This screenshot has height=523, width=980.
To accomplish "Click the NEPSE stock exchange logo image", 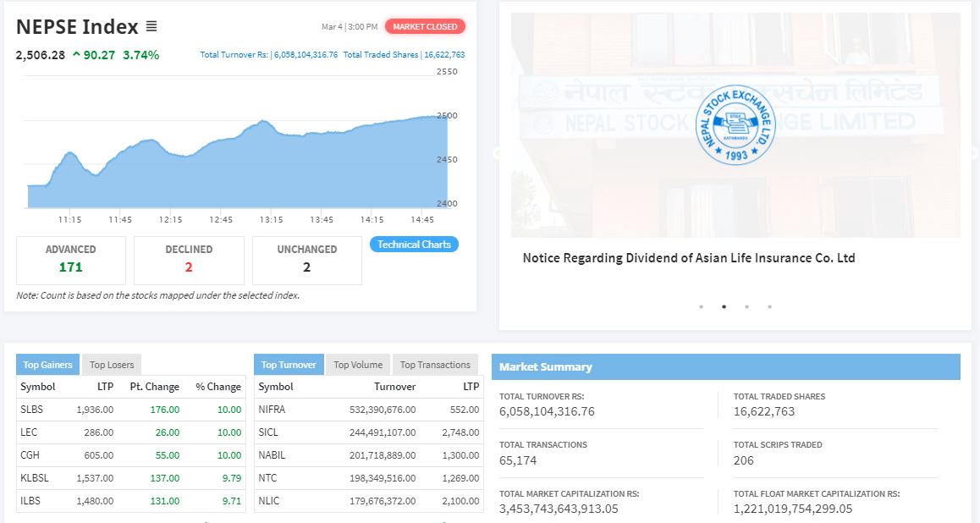I will (735, 125).
